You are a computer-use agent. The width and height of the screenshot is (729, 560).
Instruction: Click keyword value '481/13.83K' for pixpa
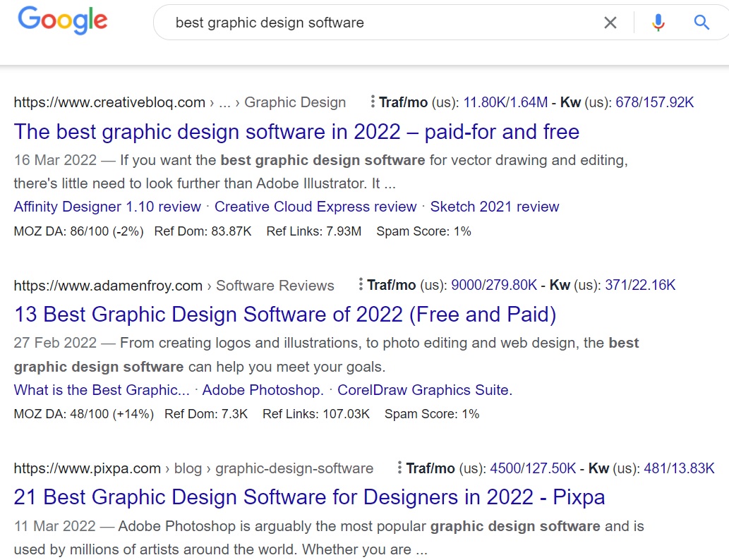pyautogui.click(x=679, y=468)
